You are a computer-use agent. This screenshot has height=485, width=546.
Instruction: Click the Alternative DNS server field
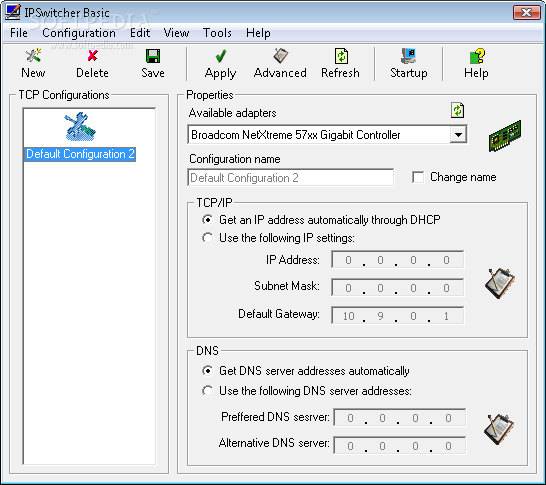(400, 446)
